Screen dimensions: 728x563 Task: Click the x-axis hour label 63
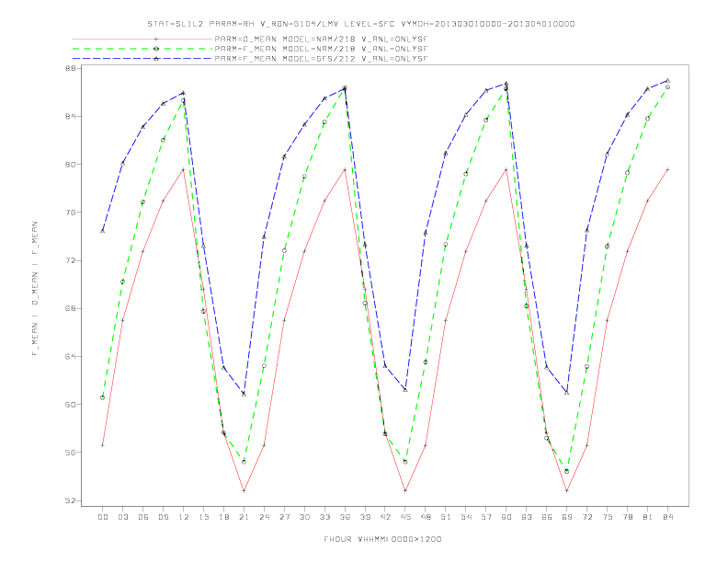point(527,517)
